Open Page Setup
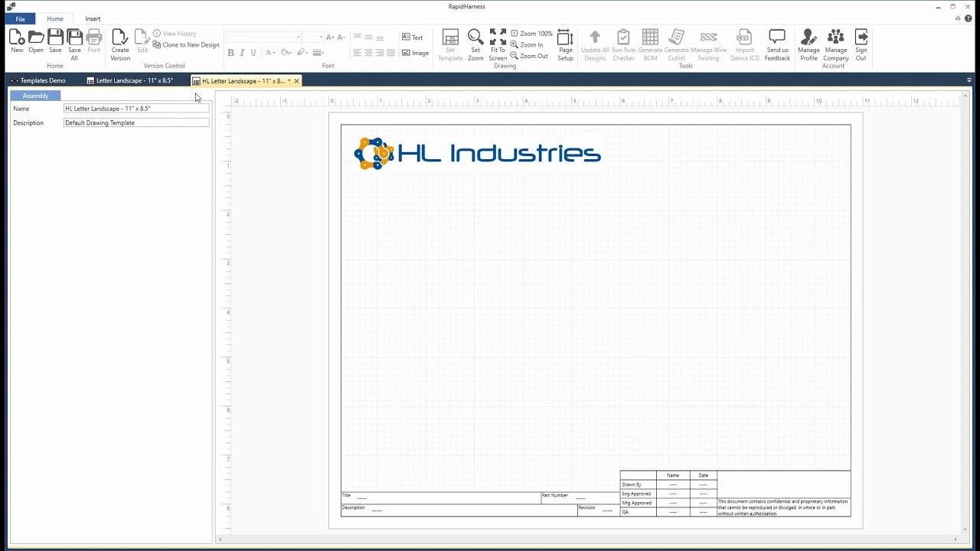 click(565, 44)
